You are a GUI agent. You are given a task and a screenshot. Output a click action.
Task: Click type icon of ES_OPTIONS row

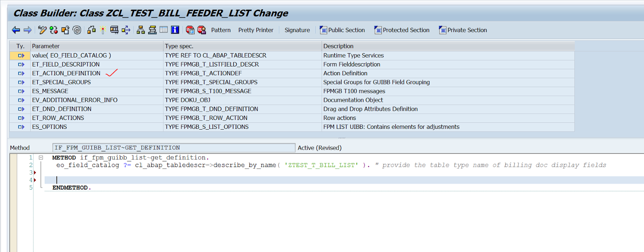21,127
